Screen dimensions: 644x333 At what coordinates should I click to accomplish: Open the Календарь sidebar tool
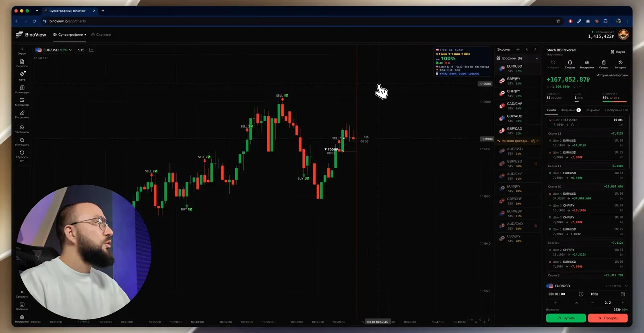[22, 89]
